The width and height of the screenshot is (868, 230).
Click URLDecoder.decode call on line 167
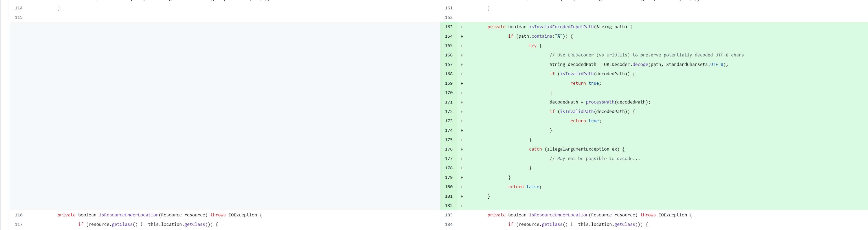pos(626,65)
